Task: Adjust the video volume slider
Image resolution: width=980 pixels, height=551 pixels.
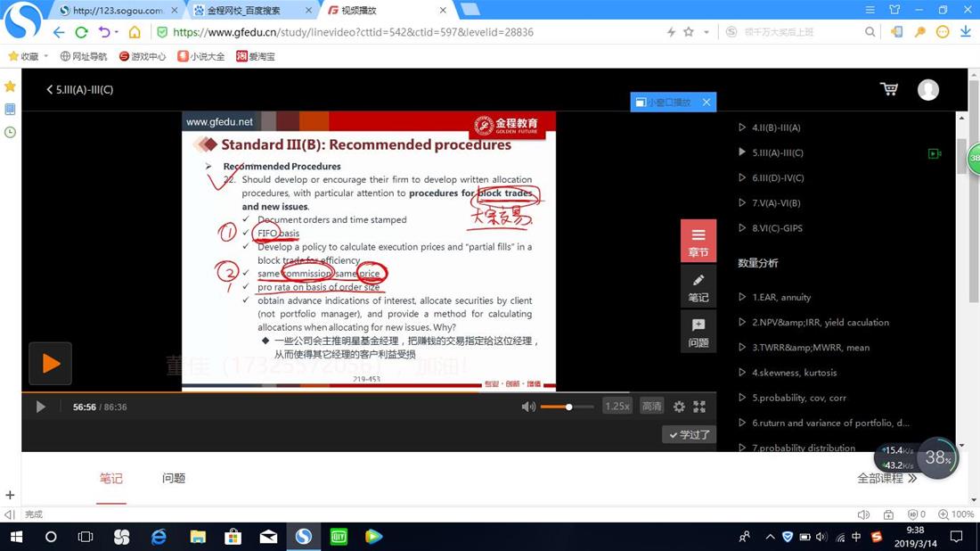Action: (567, 407)
